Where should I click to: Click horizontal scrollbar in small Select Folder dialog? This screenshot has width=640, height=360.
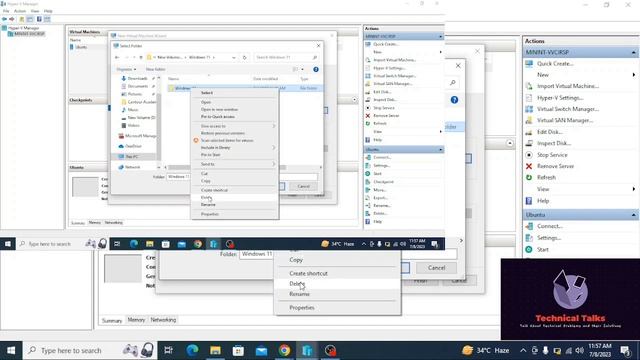(227, 167)
